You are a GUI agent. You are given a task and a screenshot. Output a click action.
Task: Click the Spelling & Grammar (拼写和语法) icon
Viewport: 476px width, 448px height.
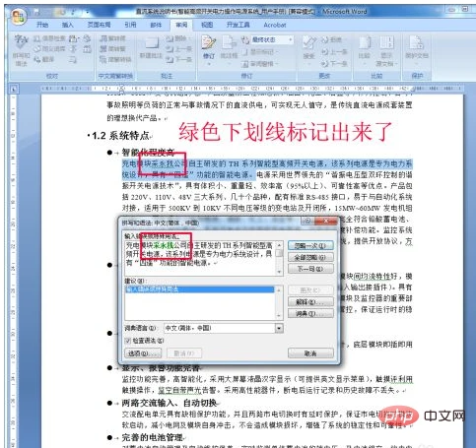[x=22, y=49]
